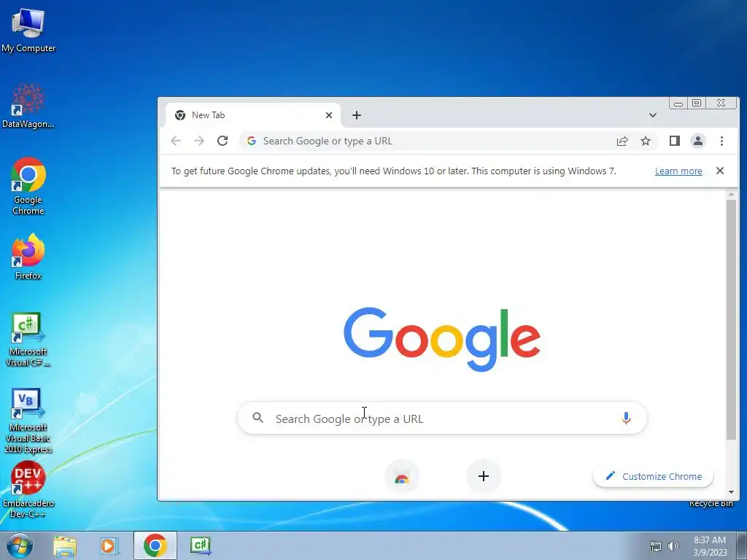The height and width of the screenshot is (560, 747).
Task: Click the Google search box on page
Action: tap(442, 419)
